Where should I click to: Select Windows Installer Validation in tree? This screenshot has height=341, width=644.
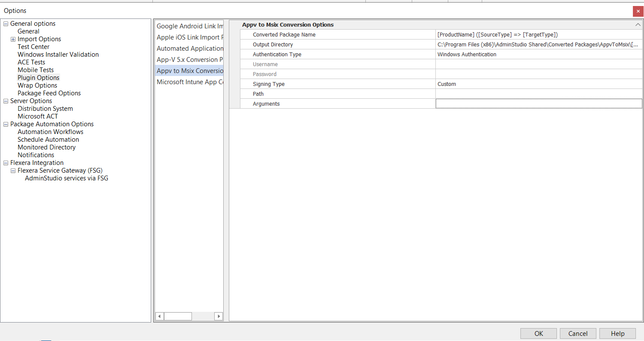pos(58,55)
